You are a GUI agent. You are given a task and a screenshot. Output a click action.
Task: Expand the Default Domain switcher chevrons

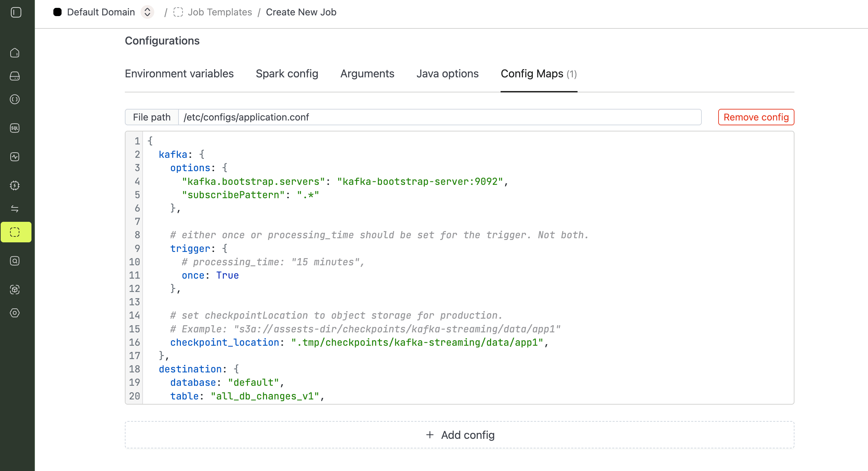coord(147,12)
